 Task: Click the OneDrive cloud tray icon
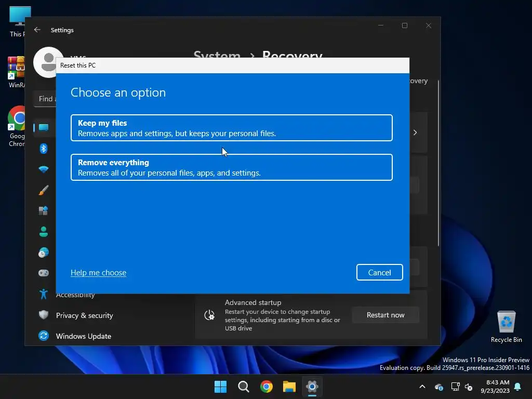pyautogui.click(x=438, y=387)
